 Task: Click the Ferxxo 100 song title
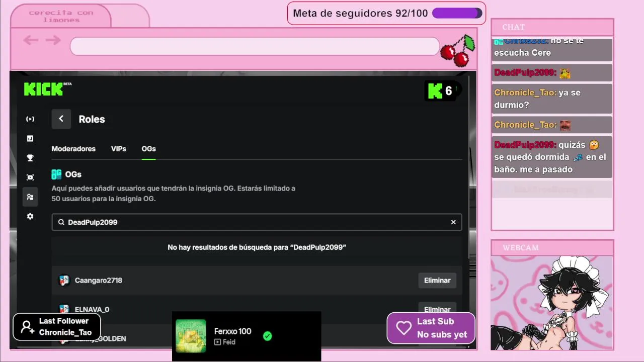[x=232, y=331]
